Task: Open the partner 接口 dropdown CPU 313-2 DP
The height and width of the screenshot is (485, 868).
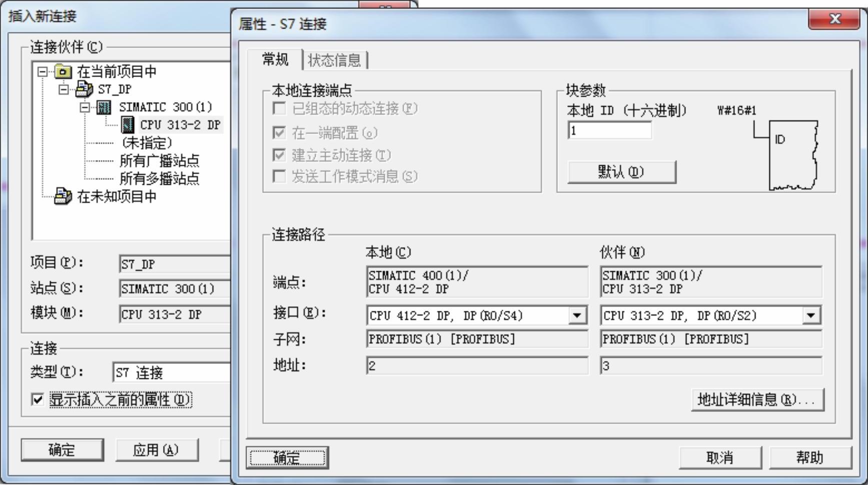Action: point(811,315)
